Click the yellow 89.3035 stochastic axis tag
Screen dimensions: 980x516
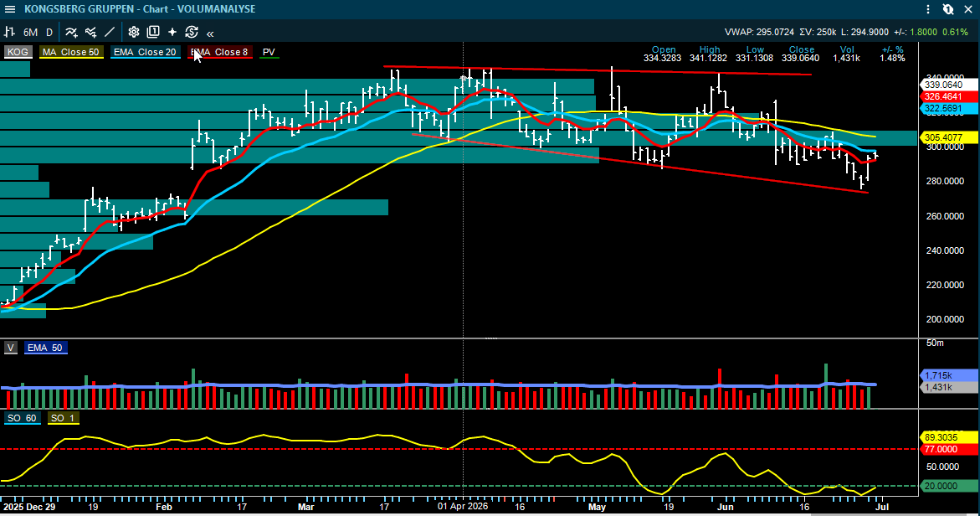(947, 437)
